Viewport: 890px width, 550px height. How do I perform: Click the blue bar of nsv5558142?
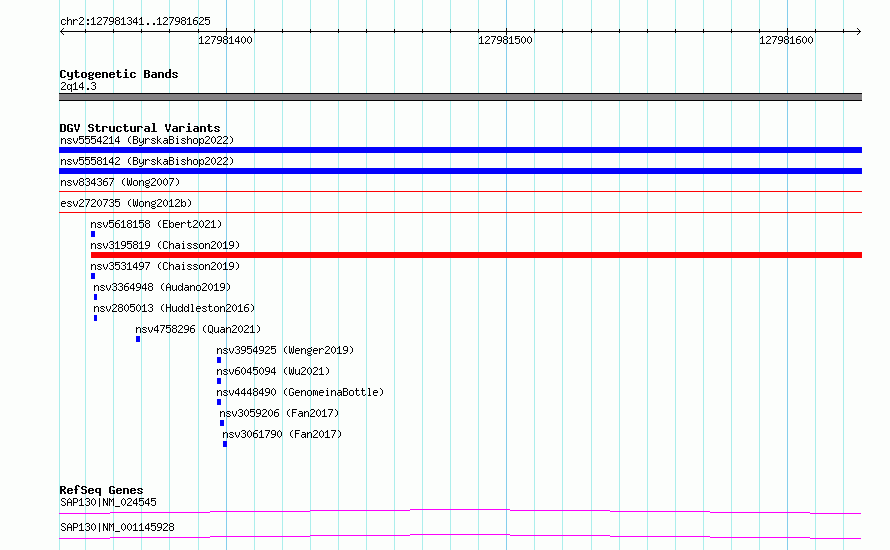click(x=460, y=171)
